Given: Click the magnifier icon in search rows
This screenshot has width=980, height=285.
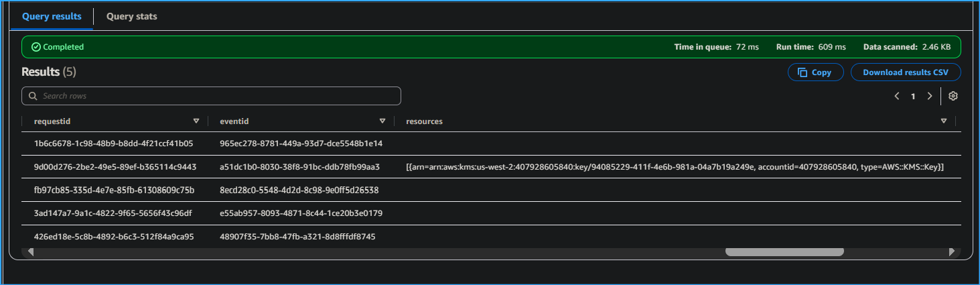Looking at the screenshot, I should (x=32, y=96).
